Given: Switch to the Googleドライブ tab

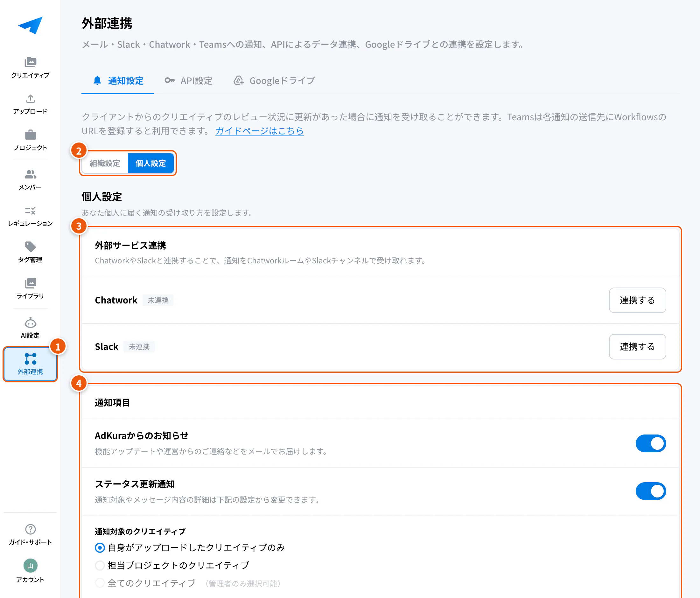Looking at the screenshot, I should [274, 81].
